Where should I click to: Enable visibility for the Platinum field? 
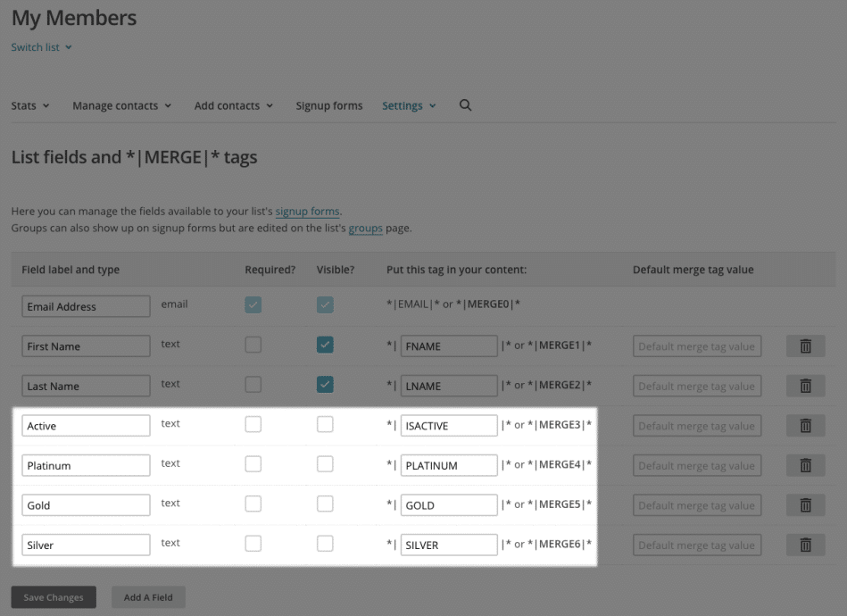(325, 464)
